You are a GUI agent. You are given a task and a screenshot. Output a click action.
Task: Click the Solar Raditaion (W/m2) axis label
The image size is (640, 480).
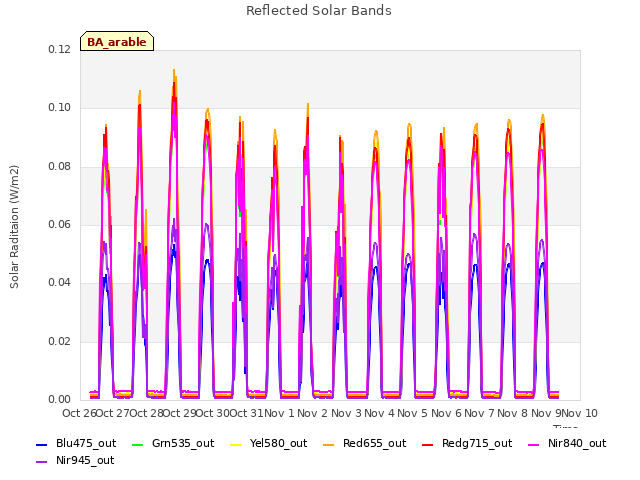(x=14, y=227)
